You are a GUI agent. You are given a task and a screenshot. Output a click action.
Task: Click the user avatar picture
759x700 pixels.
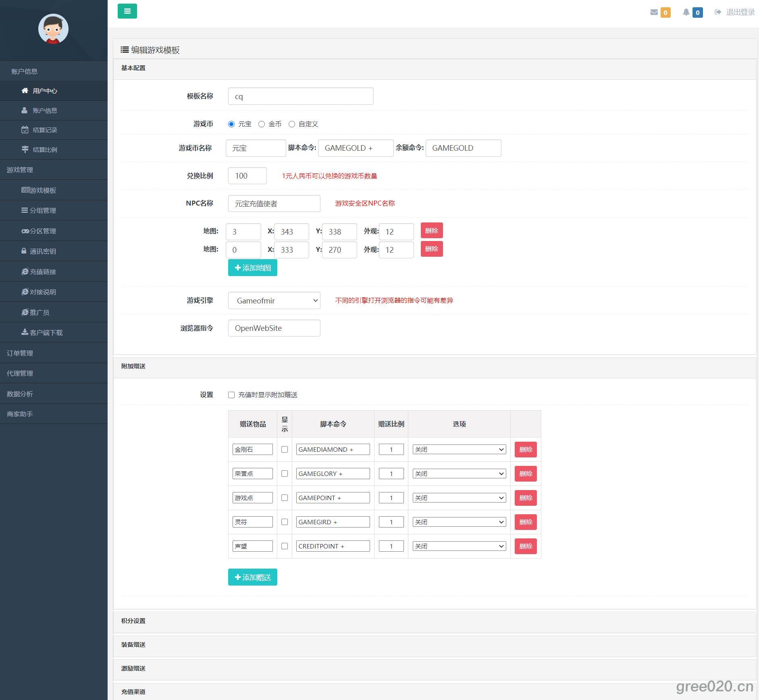53,29
